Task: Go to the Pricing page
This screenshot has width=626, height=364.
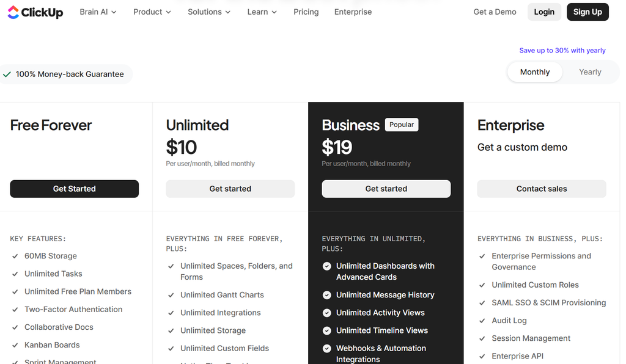Action: click(x=306, y=12)
